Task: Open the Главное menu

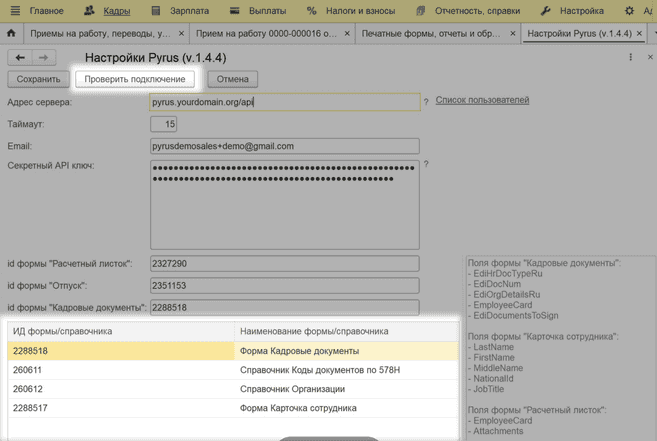Action: pos(37,10)
